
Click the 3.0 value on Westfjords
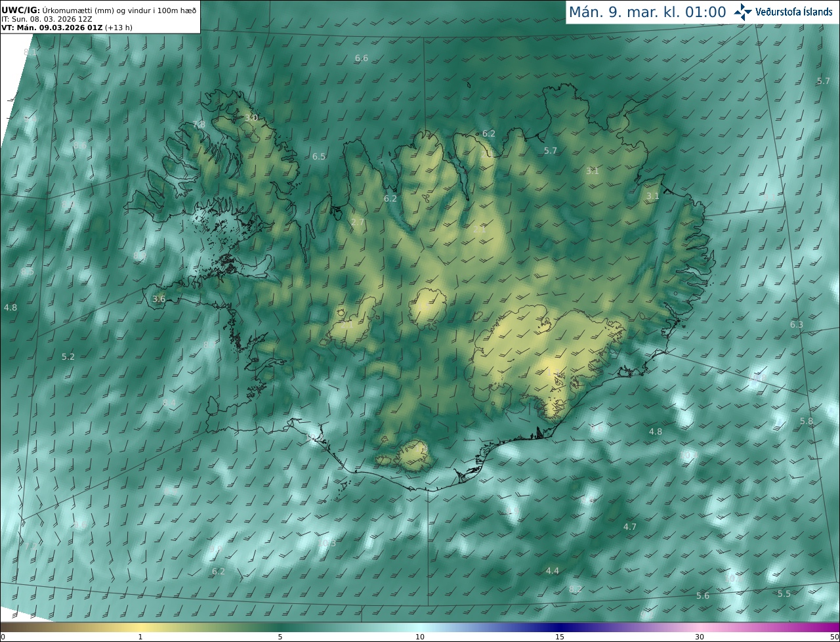pos(251,118)
